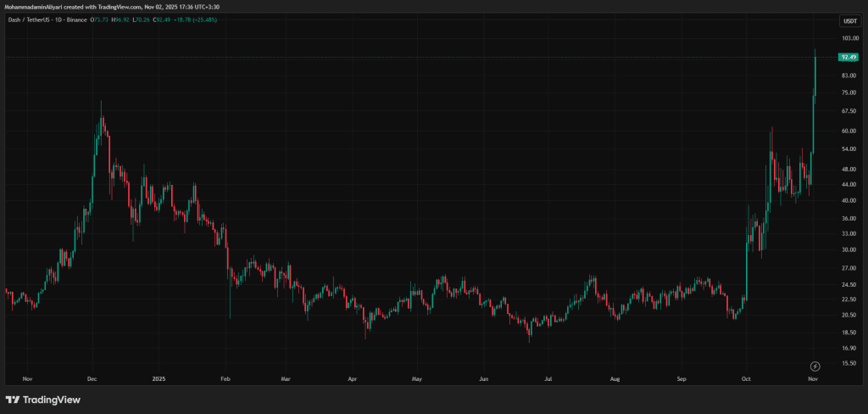Click the 40.00 level on price axis
Viewport: 868px width, 414px height.
pyautogui.click(x=848, y=200)
